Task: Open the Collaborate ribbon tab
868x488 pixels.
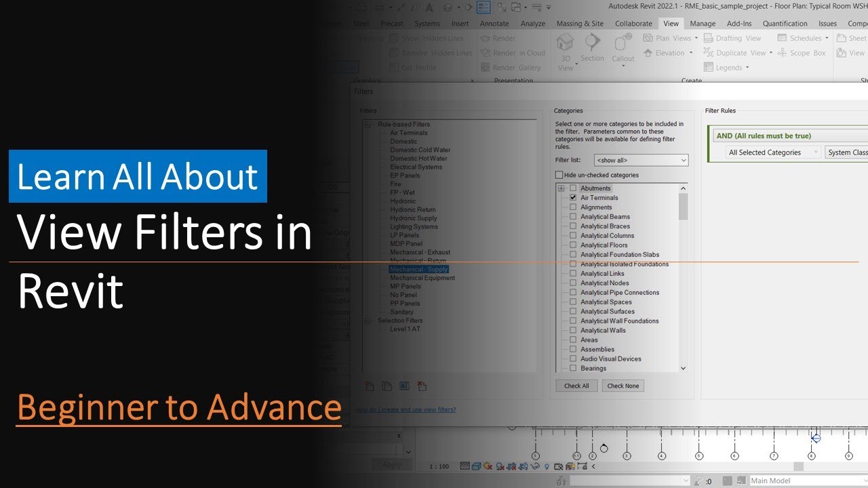Action: click(x=633, y=24)
